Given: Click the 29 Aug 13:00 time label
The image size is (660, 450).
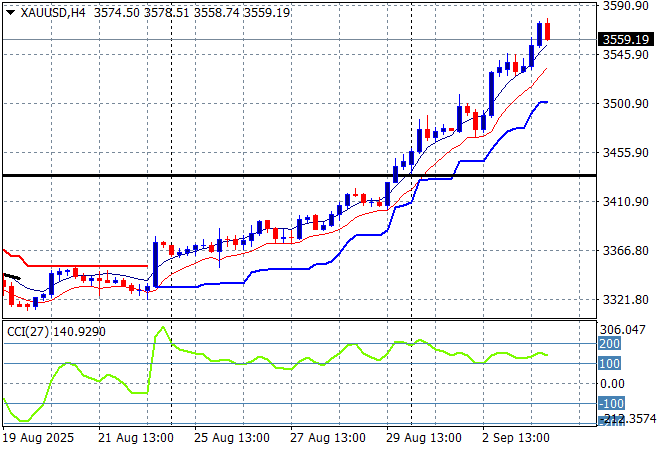Looking at the screenshot, I should tap(422, 438).
